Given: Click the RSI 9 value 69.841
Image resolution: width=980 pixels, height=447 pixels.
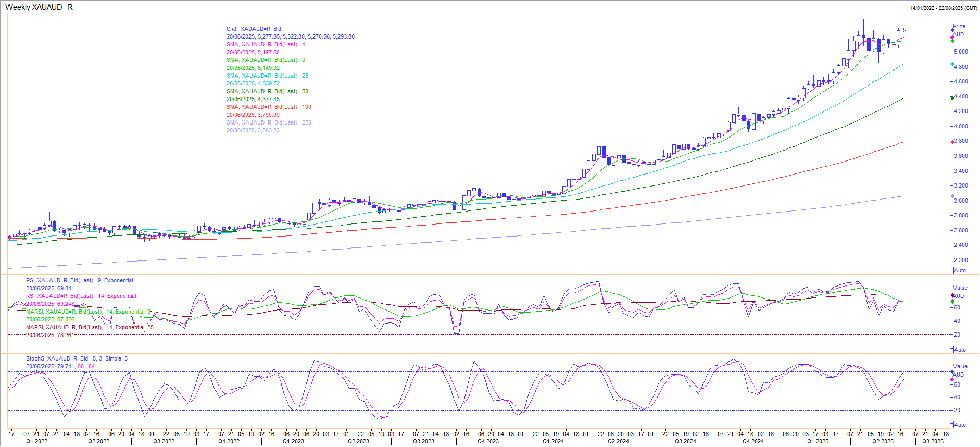Looking at the screenshot, I should click(x=50, y=288).
